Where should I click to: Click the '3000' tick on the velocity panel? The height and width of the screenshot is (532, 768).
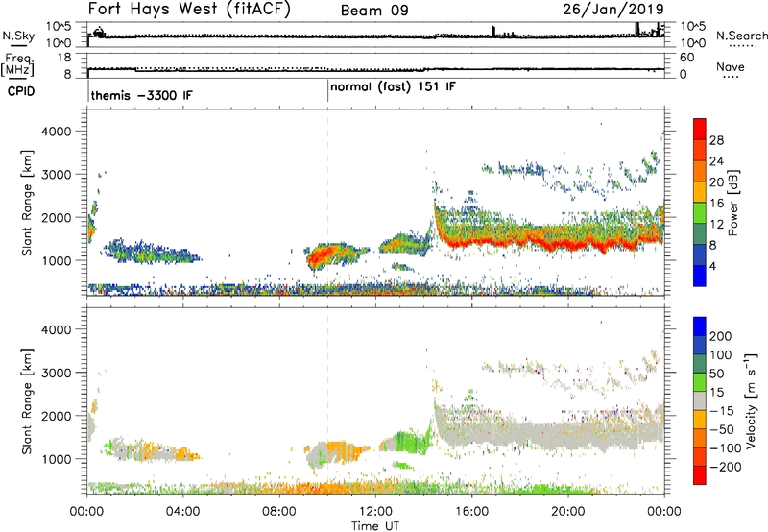click(x=57, y=373)
